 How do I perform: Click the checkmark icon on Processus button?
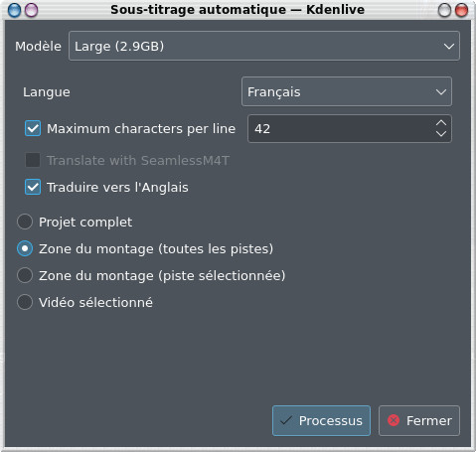286,420
